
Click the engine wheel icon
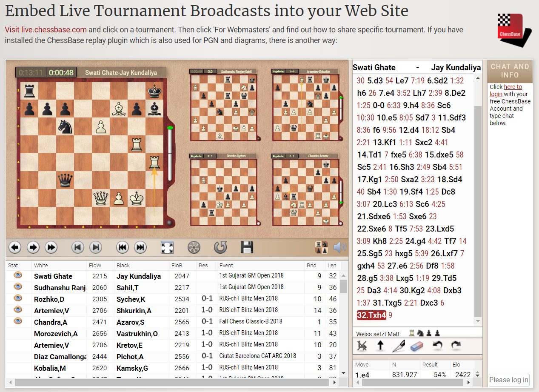194,247
